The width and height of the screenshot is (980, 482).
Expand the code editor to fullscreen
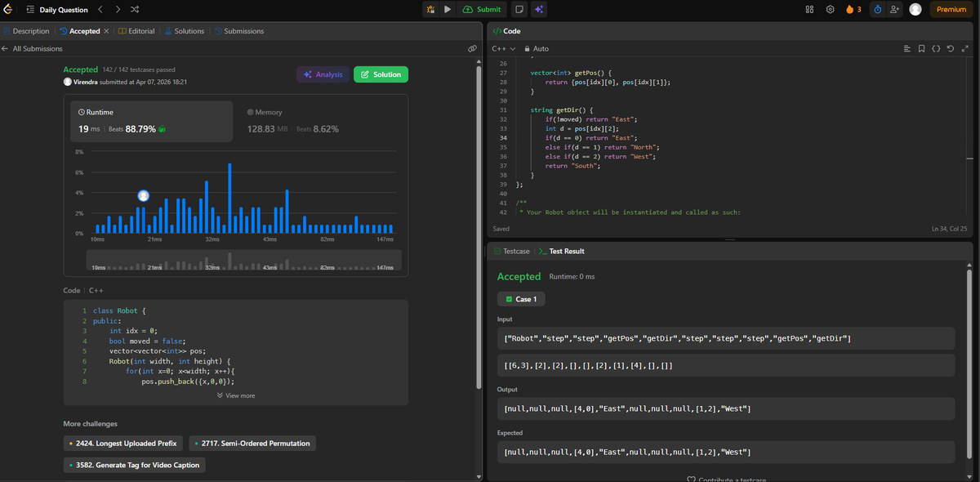(964, 49)
